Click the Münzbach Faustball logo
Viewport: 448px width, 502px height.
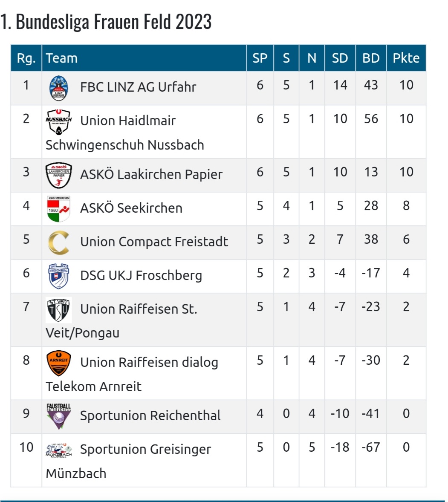click(58, 450)
